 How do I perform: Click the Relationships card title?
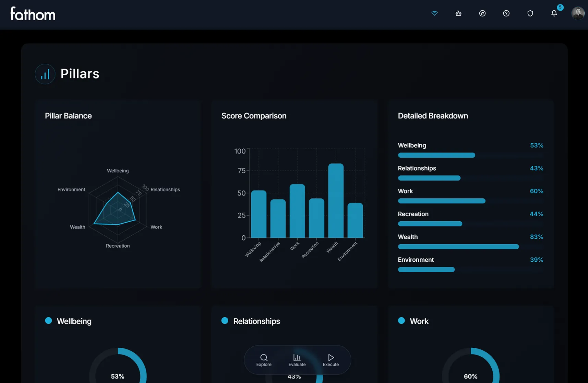pyautogui.click(x=256, y=321)
